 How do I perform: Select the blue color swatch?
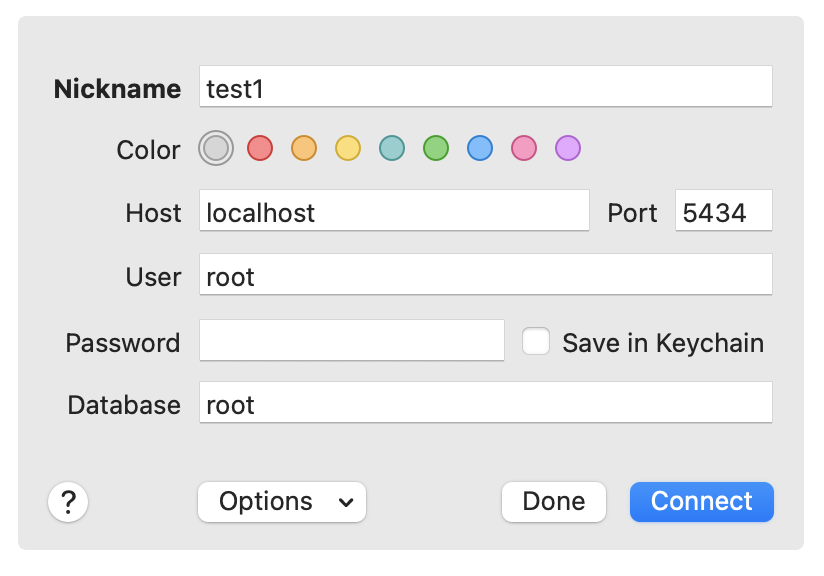(x=480, y=148)
